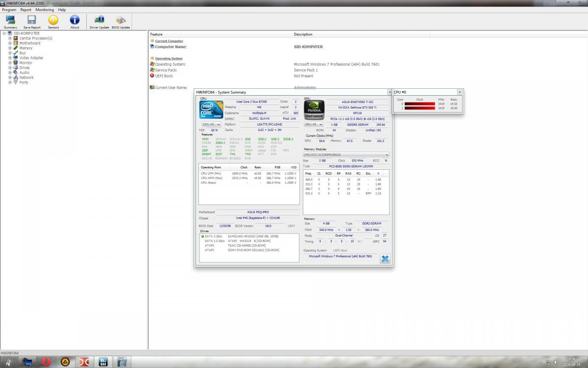Click the Motherboard tree icon
Image resolution: width=588 pixels, height=368 pixels.
[x=16, y=43]
